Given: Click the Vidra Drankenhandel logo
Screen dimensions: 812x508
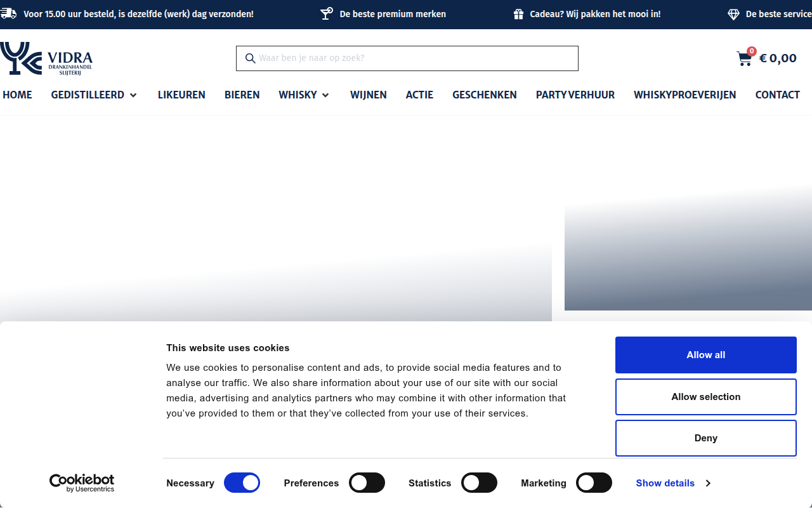Looking at the screenshot, I should (x=46, y=58).
